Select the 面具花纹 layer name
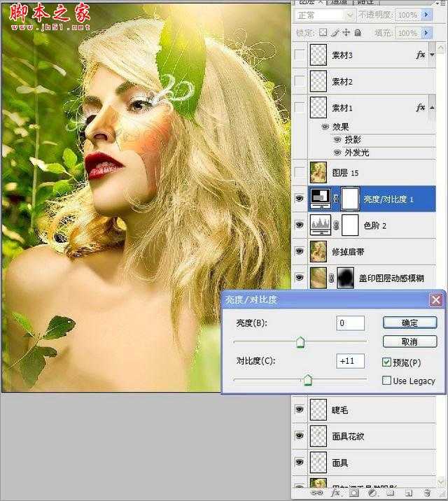 point(348,436)
